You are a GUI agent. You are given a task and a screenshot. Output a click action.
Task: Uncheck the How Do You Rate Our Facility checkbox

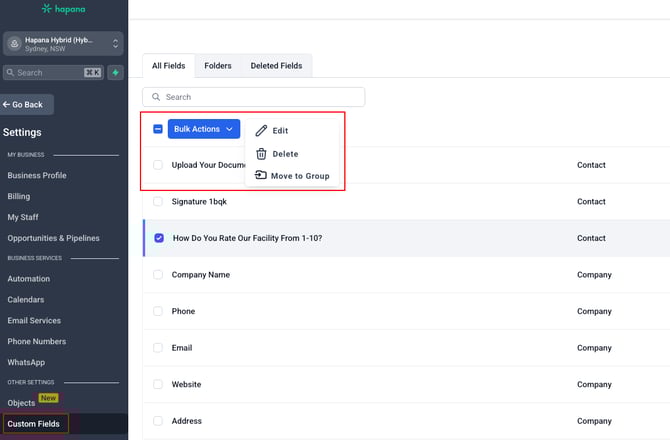tap(158, 238)
